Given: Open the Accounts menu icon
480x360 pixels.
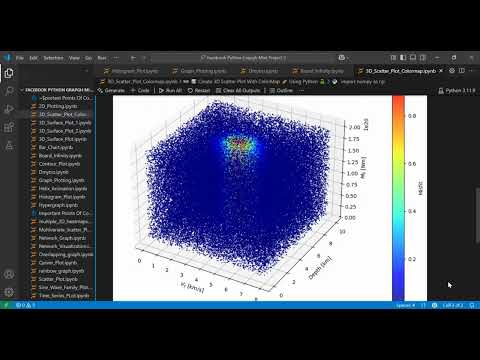Looking at the screenshot, I should (x=9, y=274).
